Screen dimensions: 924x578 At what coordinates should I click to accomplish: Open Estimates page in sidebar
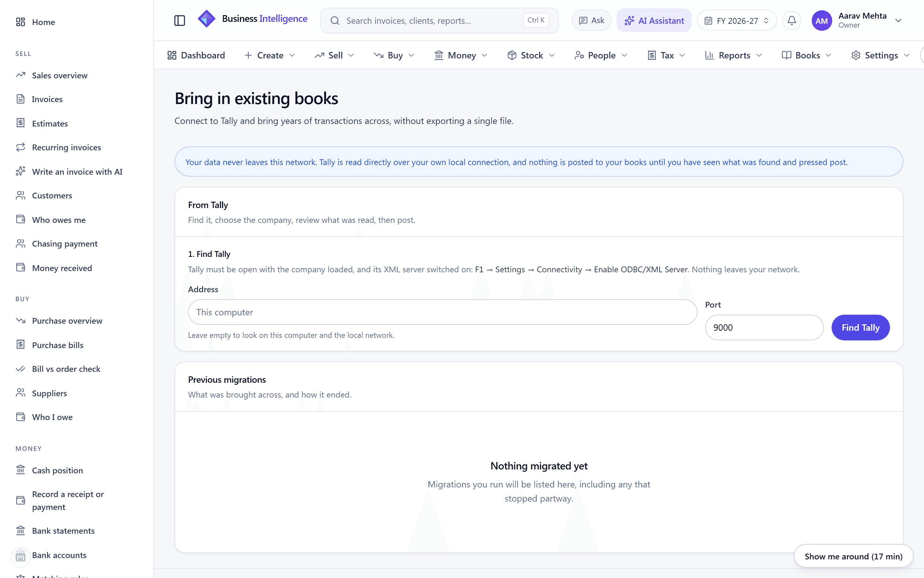[x=76, y=124]
